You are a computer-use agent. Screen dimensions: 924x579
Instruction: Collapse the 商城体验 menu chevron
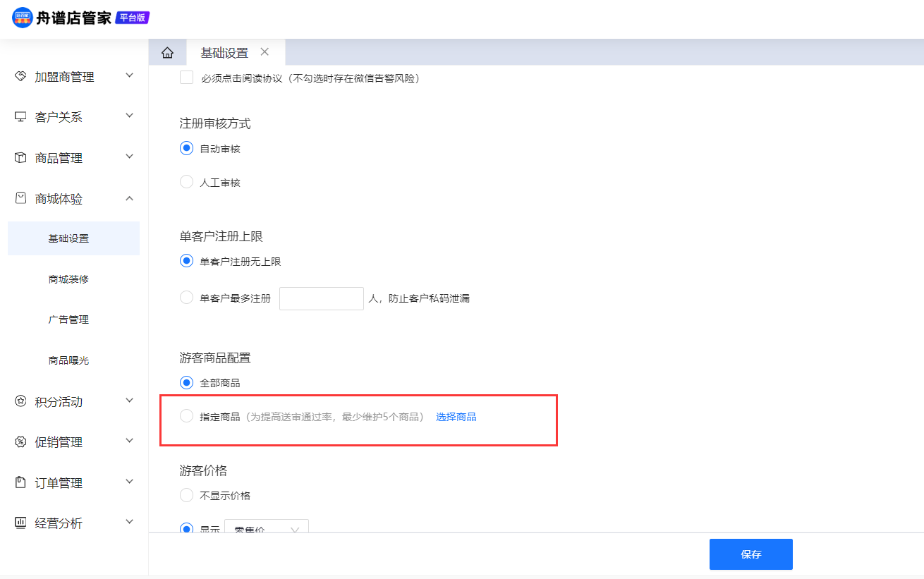pos(129,199)
